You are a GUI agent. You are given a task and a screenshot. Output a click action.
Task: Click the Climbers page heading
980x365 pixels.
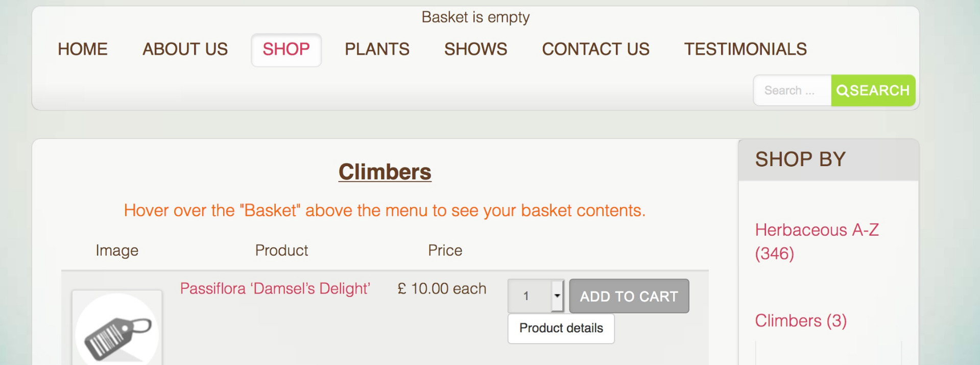pyautogui.click(x=385, y=172)
